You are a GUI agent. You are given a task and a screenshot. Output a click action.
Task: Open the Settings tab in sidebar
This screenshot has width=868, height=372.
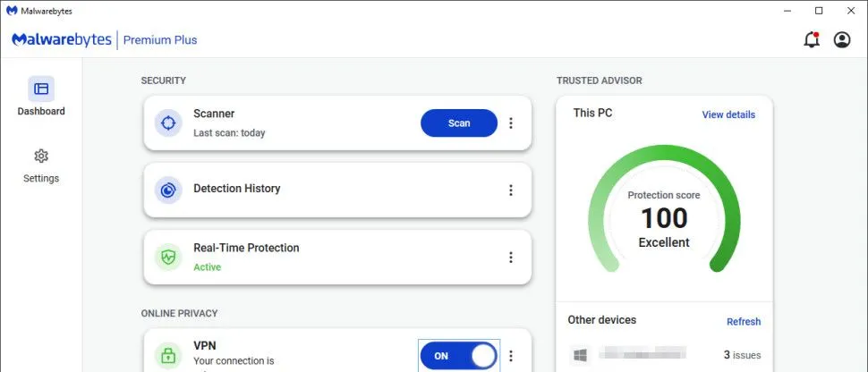(41, 165)
